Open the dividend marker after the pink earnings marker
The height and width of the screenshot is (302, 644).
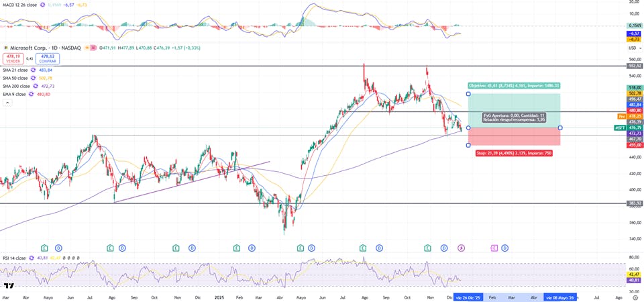504,248
